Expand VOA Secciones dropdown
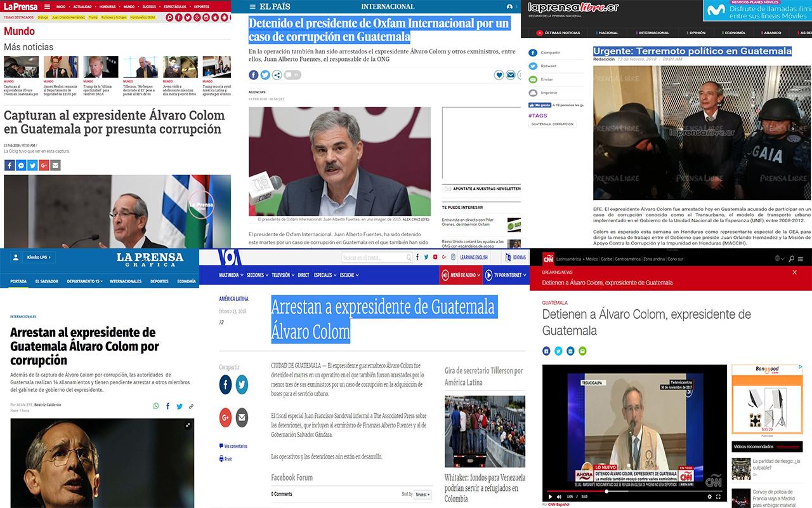The width and height of the screenshot is (812, 508). tap(258, 275)
